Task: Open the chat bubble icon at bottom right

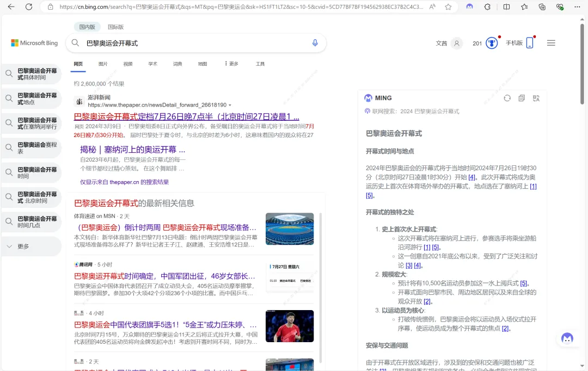Action: (568, 338)
